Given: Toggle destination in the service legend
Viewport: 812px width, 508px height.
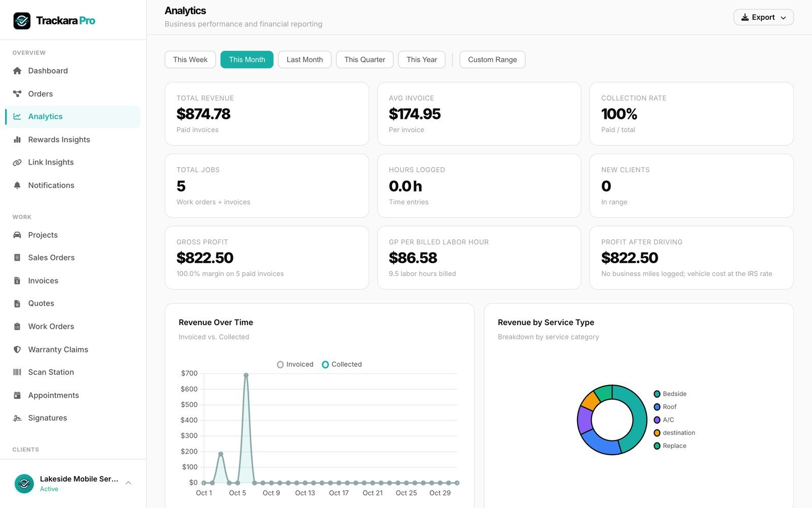Looking at the screenshot, I should [674, 433].
